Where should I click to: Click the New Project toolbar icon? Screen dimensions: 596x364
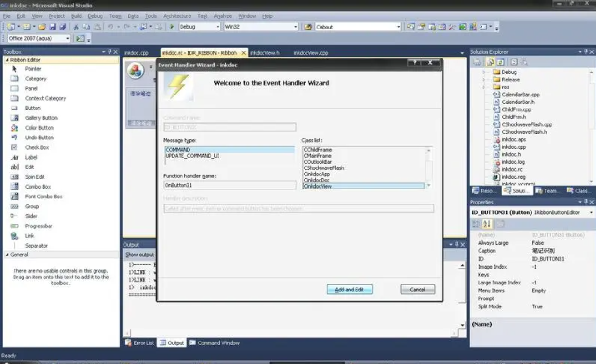[10, 27]
